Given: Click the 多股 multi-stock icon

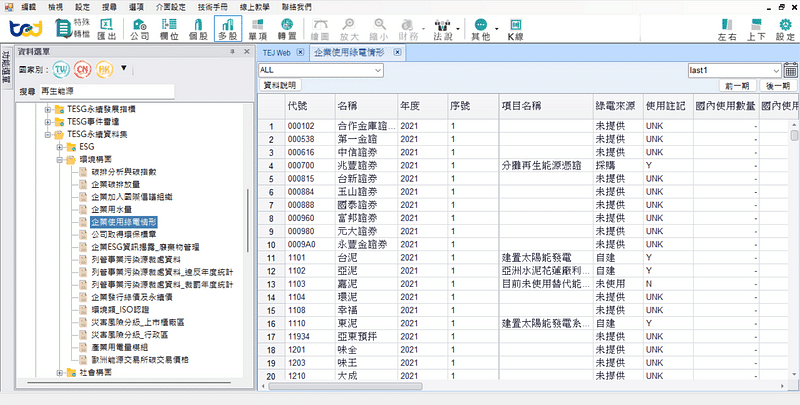Looking at the screenshot, I should click(x=228, y=29).
